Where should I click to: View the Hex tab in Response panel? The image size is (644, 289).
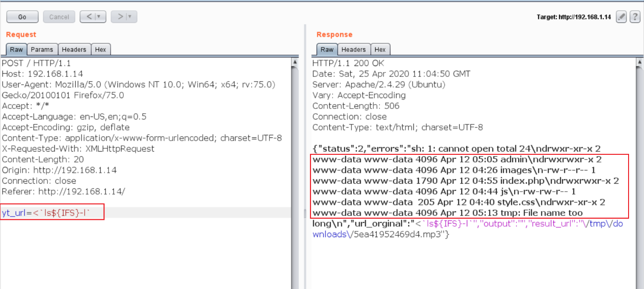pos(380,50)
